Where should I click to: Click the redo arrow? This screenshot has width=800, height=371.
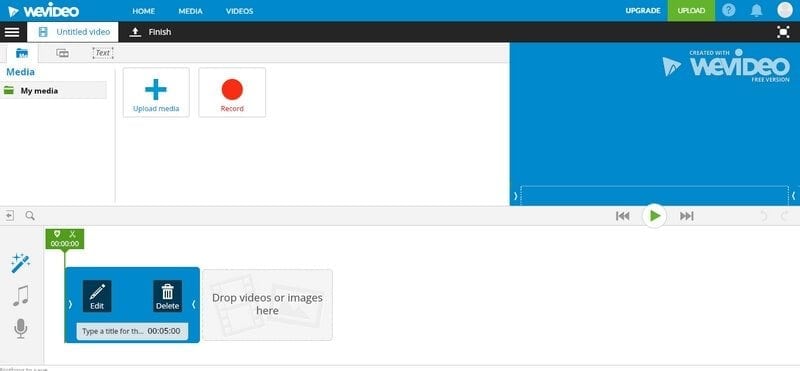pyautogui.click(x=785, y=216)
